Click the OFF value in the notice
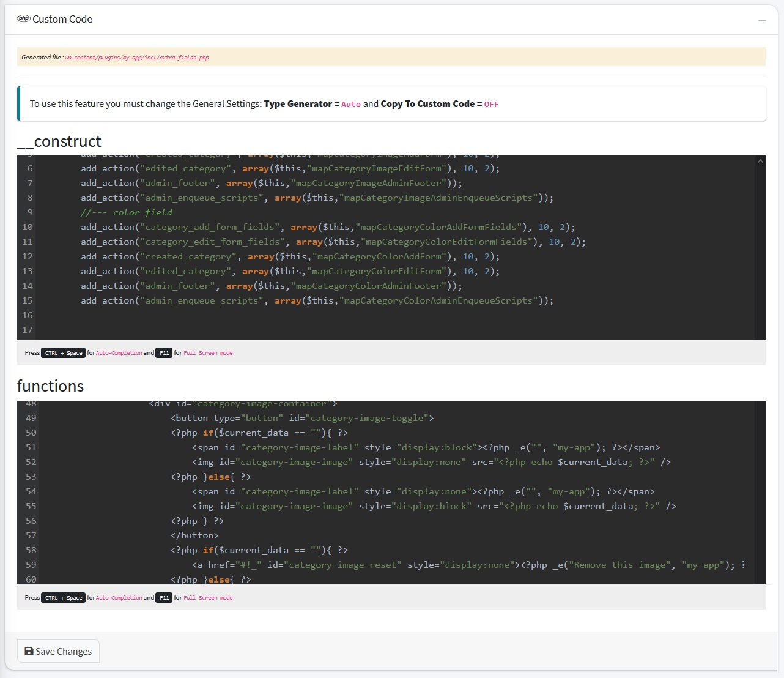784x678 pixels. (x=491, y=105)
